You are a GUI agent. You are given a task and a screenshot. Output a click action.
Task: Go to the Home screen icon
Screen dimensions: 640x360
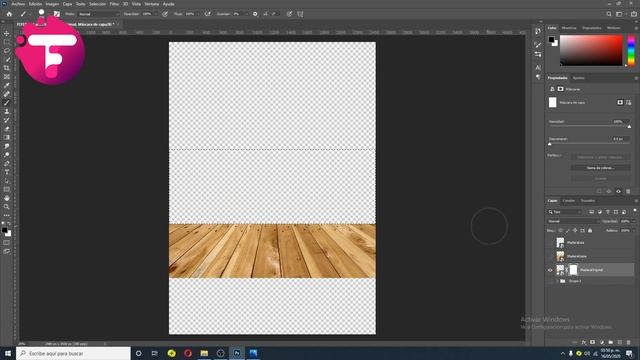(x=9, y=14)
